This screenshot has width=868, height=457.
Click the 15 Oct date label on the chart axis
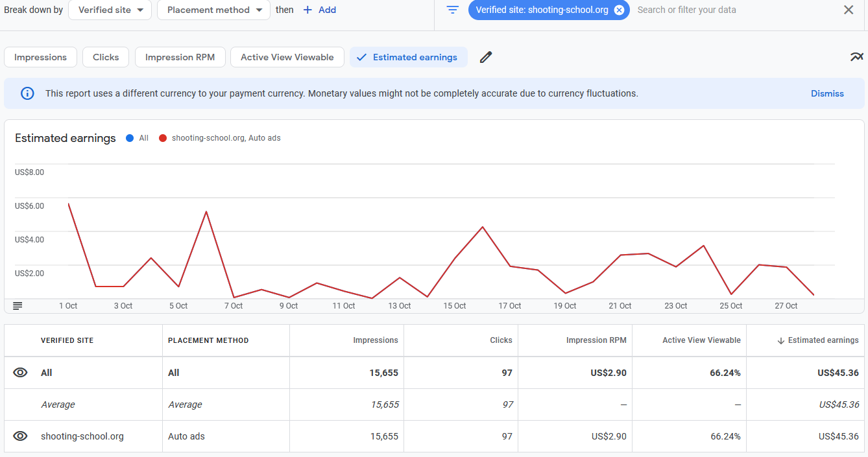pos(455,306)
